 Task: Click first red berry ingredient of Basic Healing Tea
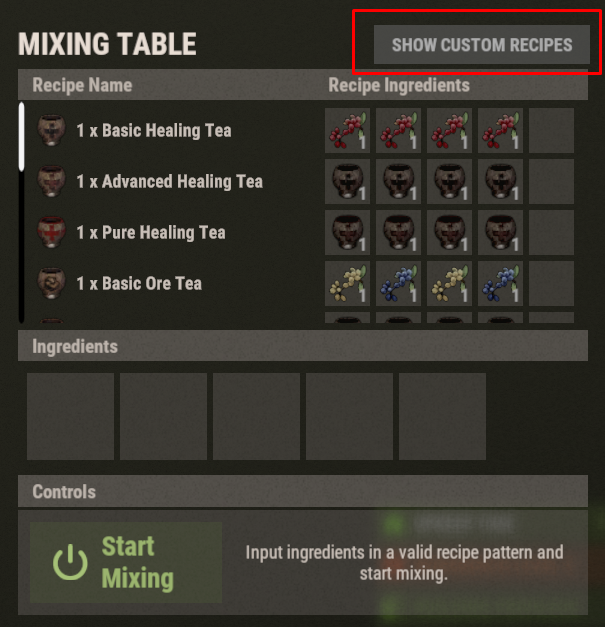click(x=347, y=130)
